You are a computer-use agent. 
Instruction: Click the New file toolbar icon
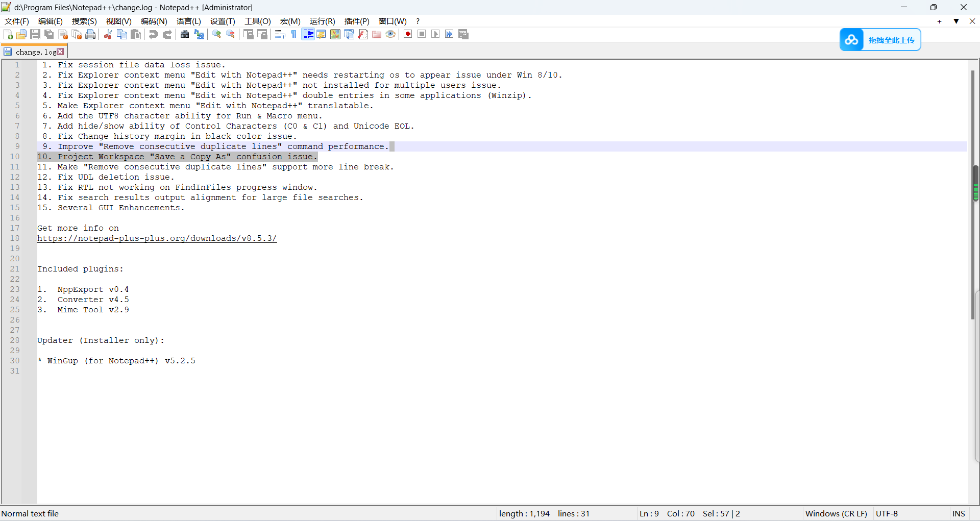(8, 34)
